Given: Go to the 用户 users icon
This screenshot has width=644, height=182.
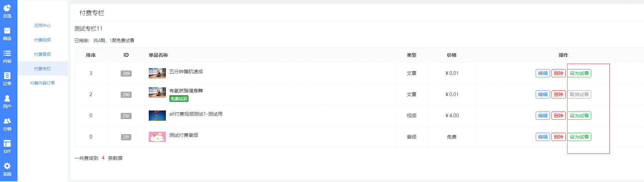Looking at the screenshot, I should pos(7,102).
